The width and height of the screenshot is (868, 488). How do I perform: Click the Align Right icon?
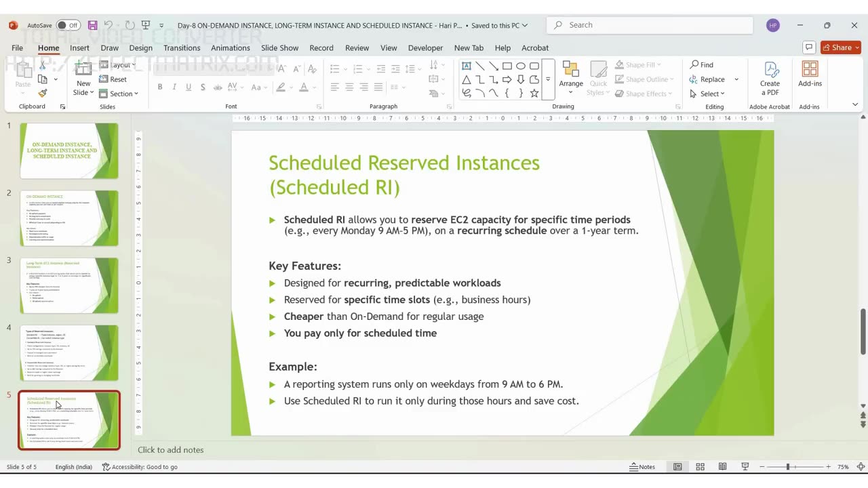pyautogui.click(x=364, y=87)
